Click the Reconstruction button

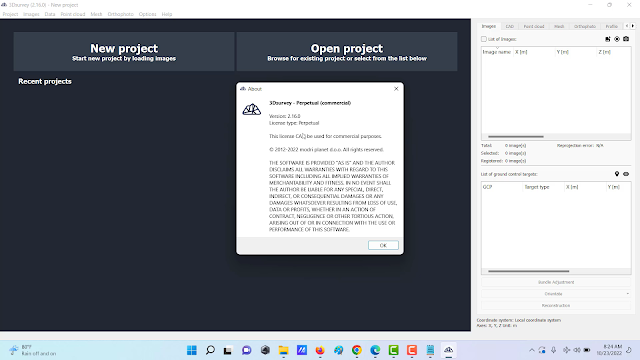click(556, 305)
